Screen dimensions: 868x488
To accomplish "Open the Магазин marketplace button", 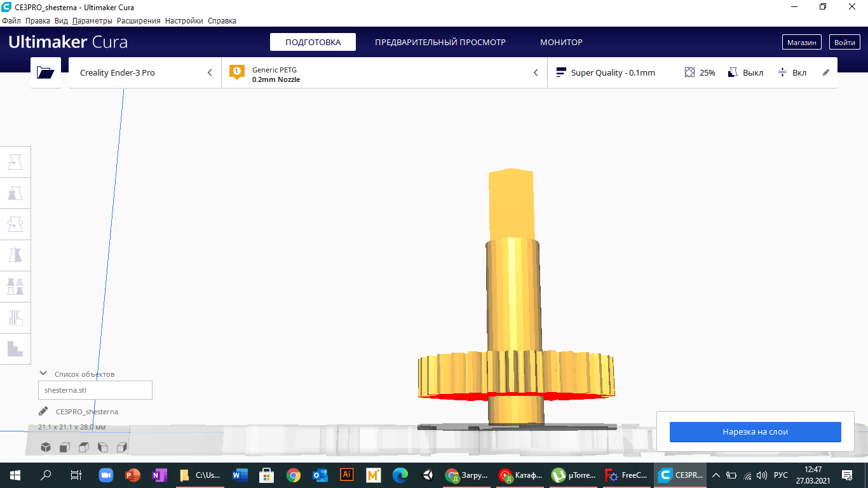I will (x=801, y=43).
